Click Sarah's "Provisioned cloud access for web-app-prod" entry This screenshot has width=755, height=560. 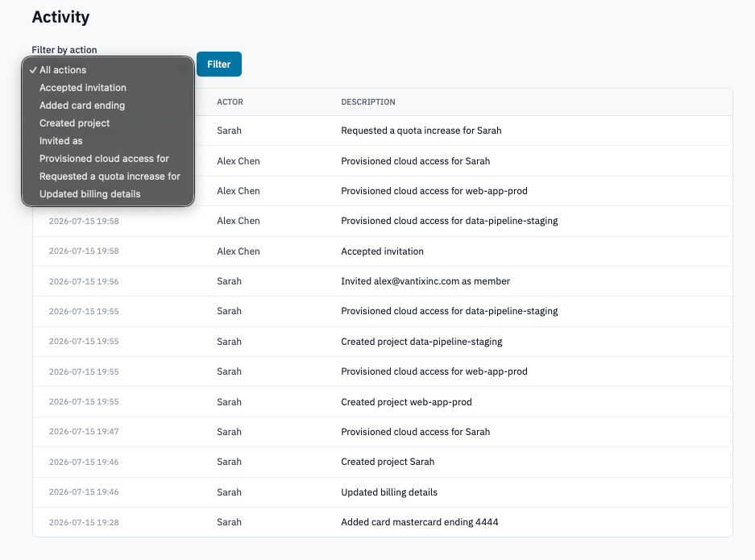click(434, 371)
